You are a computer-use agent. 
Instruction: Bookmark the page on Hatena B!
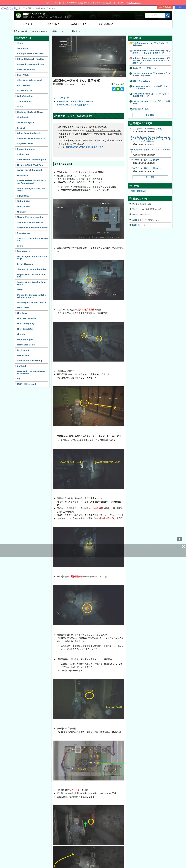122,89
